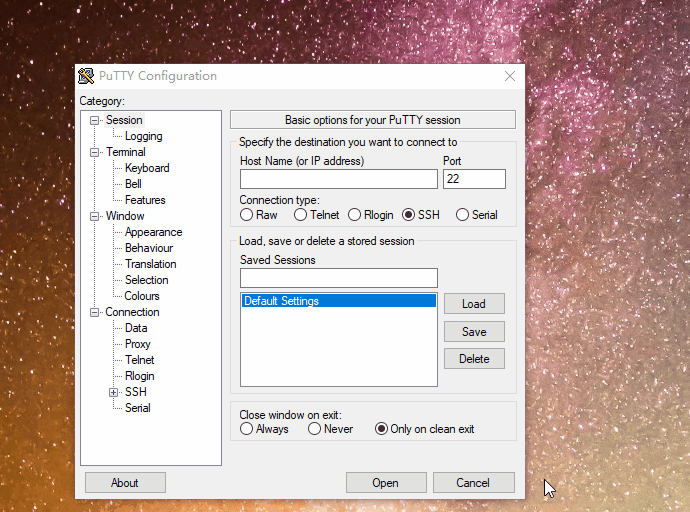Select Terminal category

[125, 152]
